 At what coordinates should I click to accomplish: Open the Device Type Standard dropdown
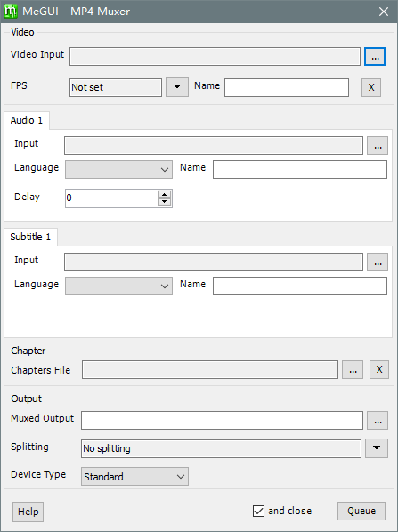(134, 476)
